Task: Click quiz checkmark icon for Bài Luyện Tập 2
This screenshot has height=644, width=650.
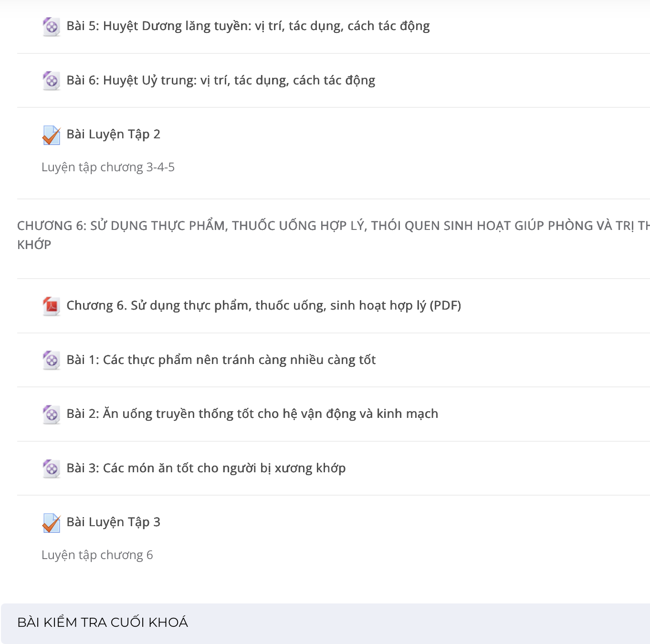Action: coord(51,135)
